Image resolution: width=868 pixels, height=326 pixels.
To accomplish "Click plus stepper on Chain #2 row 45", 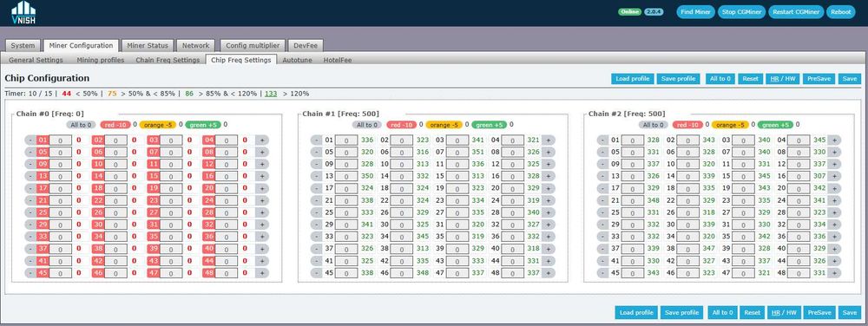I will (833, 273).
